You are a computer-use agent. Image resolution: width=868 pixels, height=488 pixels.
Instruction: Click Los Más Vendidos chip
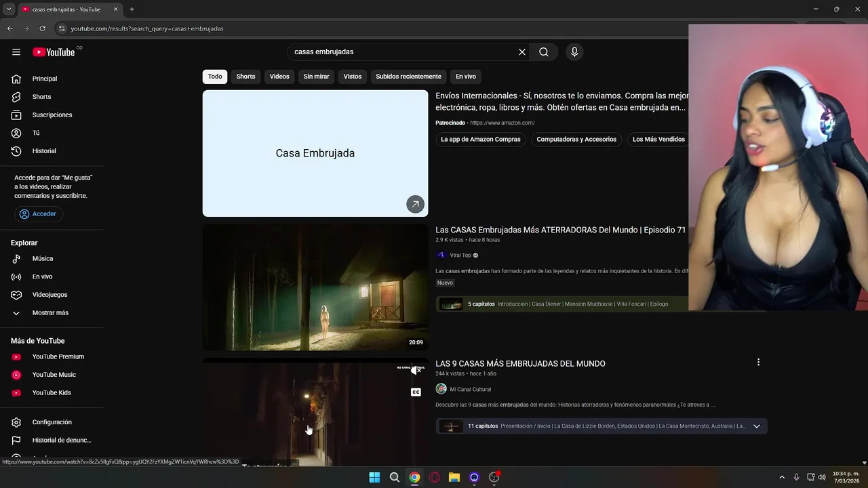tap(658, 140)
